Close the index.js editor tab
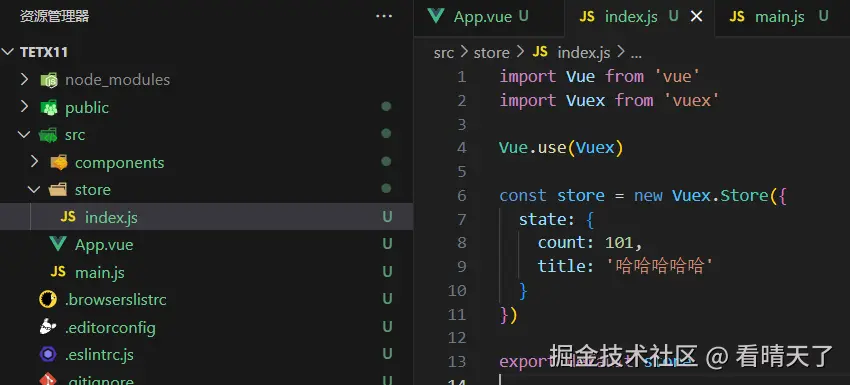 (696, 17)
